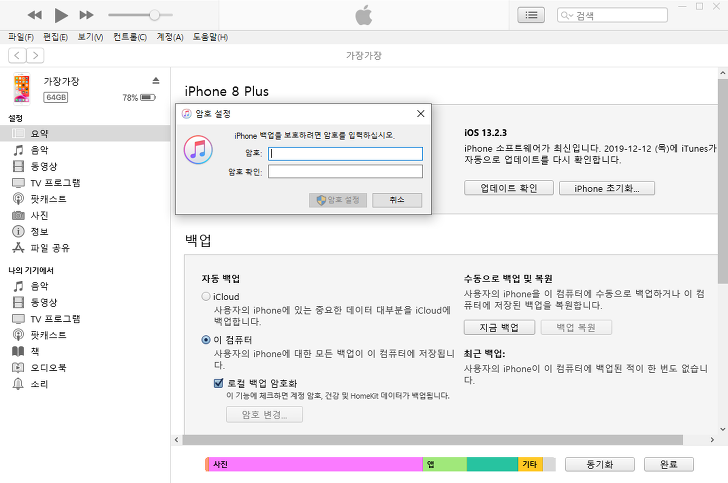Click the pink 사진 storage segment
Image resolution: width=728 pixels, height=483 pixels.
coord(315,464)
